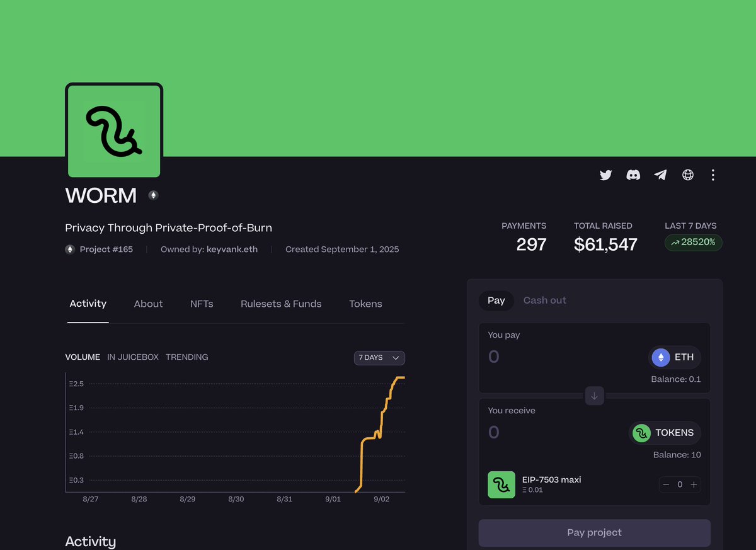Click the Activity section heading at the bottom
The image size is (756, 550).
[x=91, y=542]
